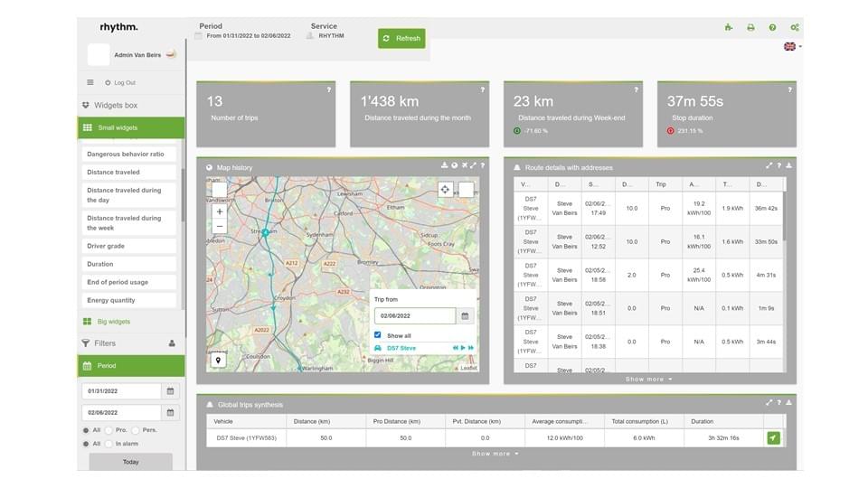Open the UK flag language dropdown
The width and height of the screenshot is (868, 488).
793,46
